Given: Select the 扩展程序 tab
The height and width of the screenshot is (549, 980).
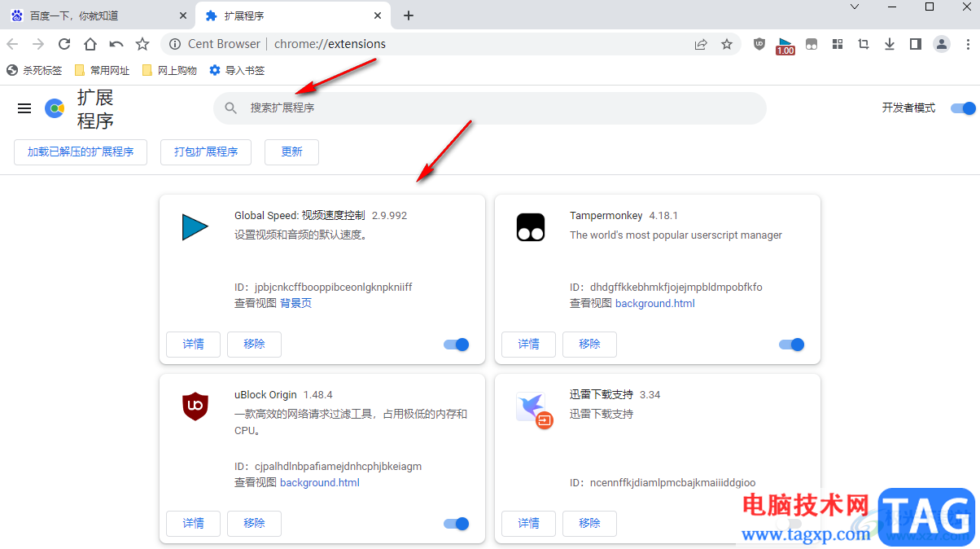Looking at the screenshot, I should pyautogui.click(x=293, y=15).
